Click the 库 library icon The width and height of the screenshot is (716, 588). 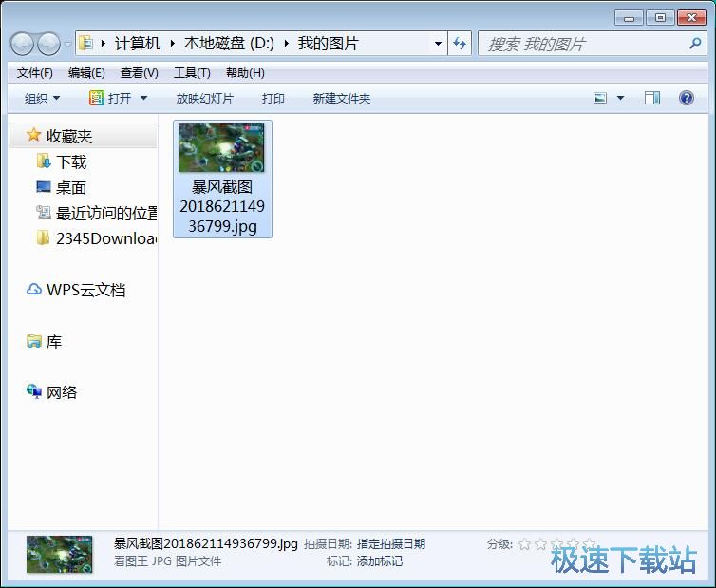(x=34, y=341)
